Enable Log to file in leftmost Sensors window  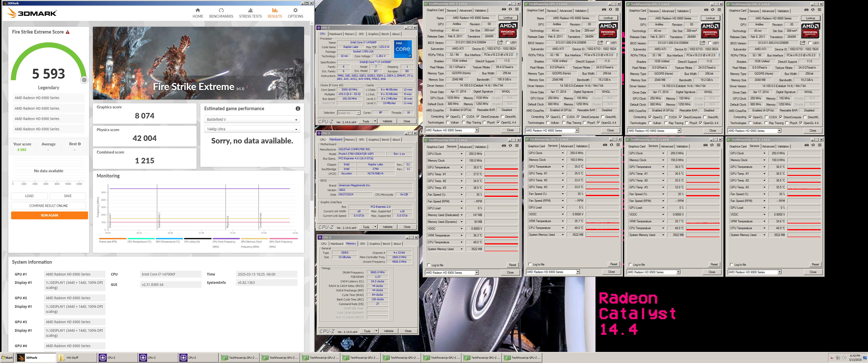[x=429, y=265]
